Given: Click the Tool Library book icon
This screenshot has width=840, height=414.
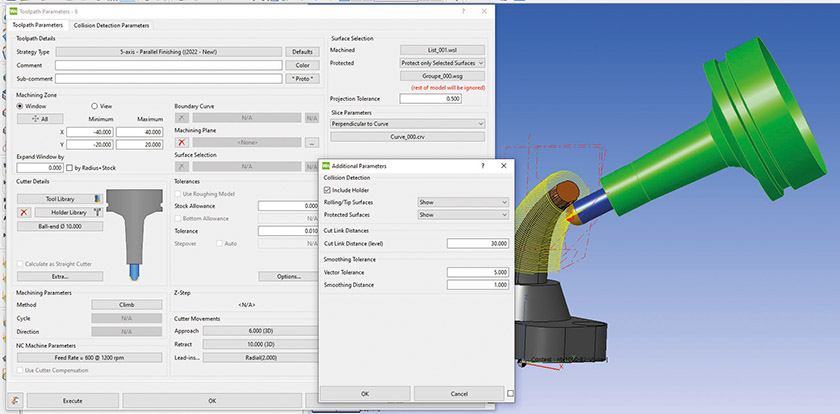Looking at the screenshot, I should click(x=98, y=199).
